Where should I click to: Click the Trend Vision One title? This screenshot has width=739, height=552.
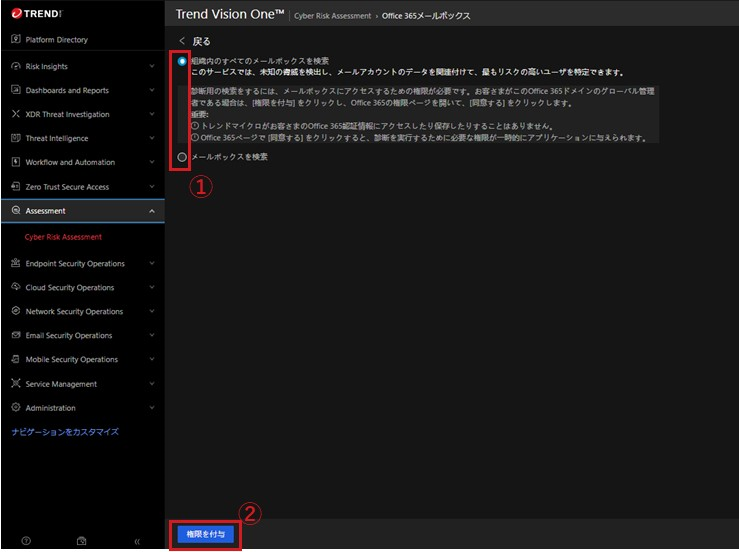230,14
